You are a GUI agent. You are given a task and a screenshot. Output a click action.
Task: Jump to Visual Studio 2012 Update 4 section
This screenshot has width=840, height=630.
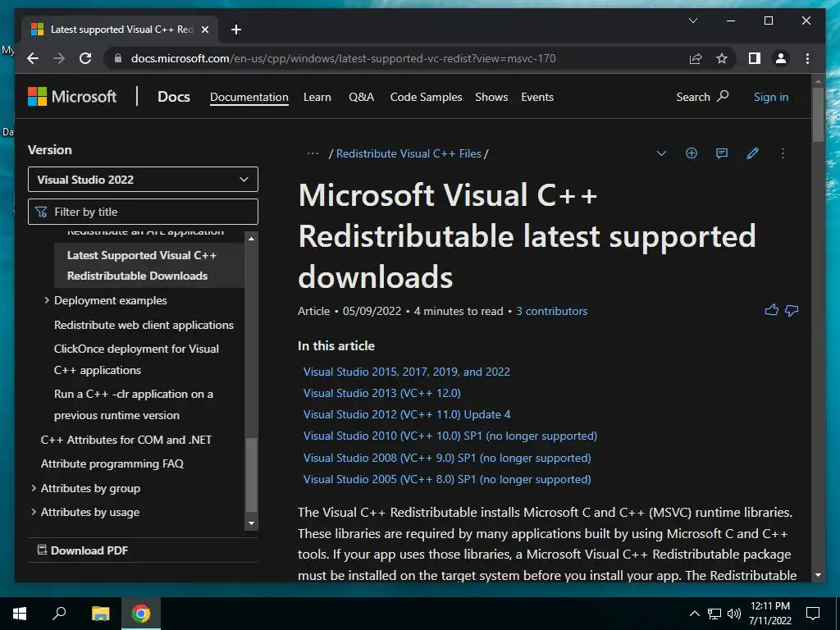[407, 414]
